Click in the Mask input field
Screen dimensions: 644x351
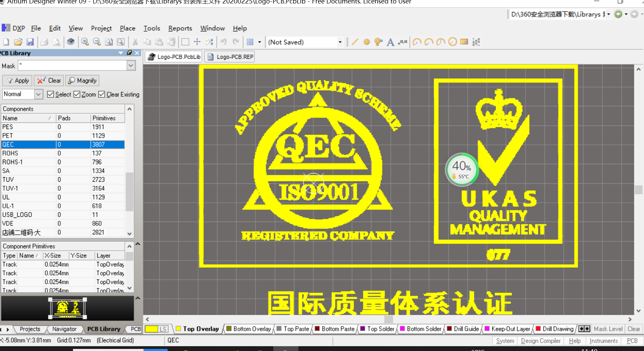click(72, 65)
